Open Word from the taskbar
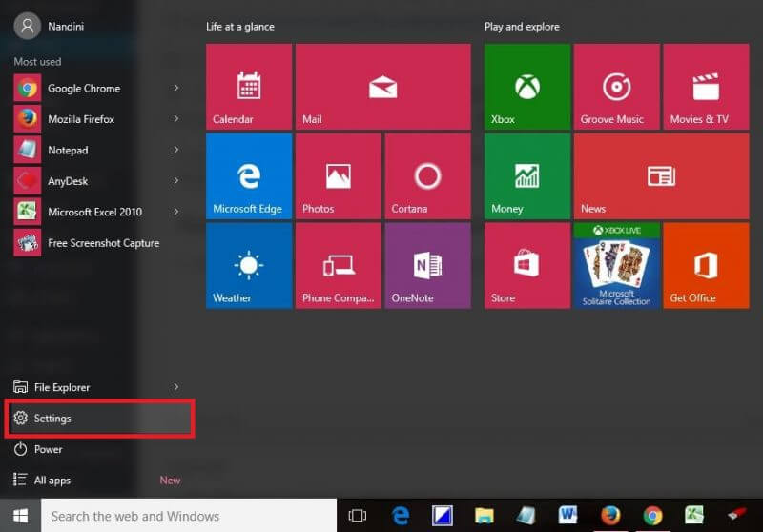The width and height of the screenshot is (763, 532). click(567, 516)
